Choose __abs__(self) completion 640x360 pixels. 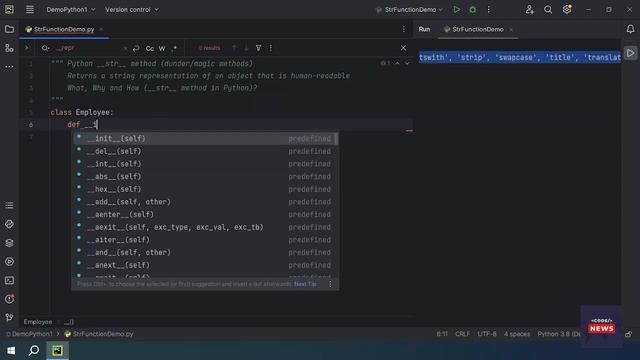[204, 177]
